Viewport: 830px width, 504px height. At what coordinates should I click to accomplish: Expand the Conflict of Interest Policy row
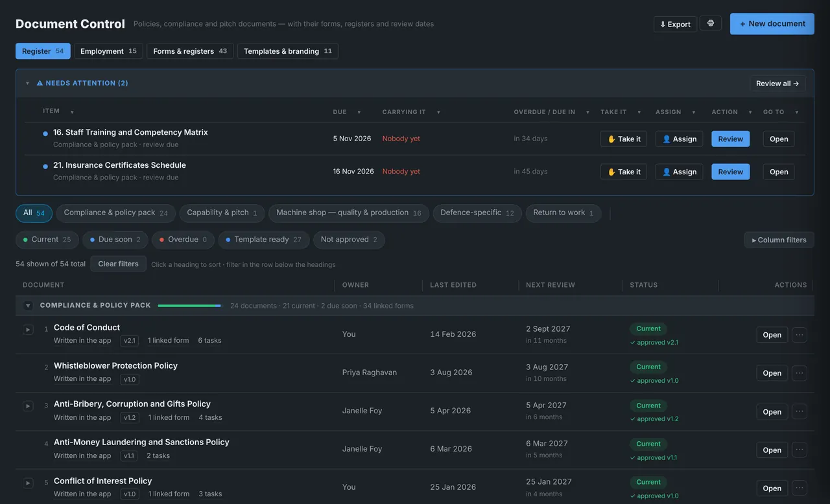coord(28,483)
